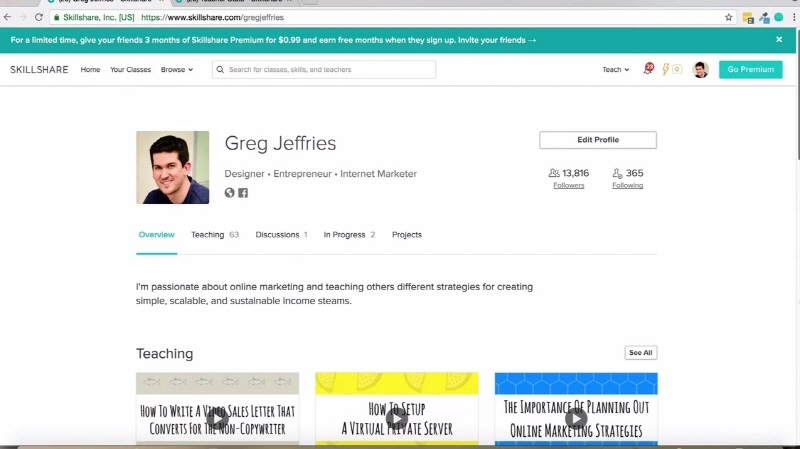This screenshot has height=449, width=800.
Task: Focus the class search field
Action: [x=324, y=69]
